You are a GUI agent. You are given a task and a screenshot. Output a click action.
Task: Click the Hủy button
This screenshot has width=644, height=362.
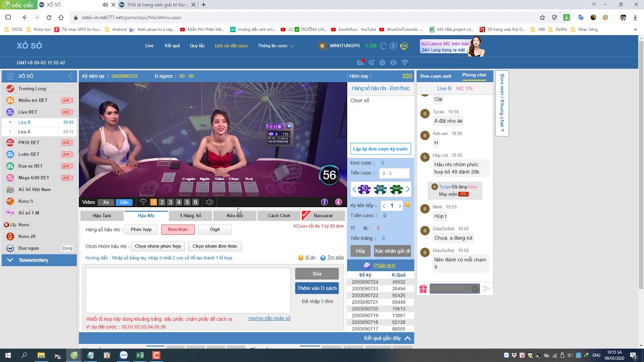pyautogui.click(x=360, y=251)
